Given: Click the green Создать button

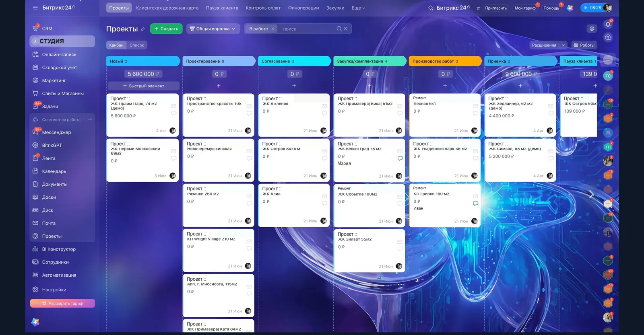Looking at the screenshot, I should pyautogui.click(x=166, y=29).
